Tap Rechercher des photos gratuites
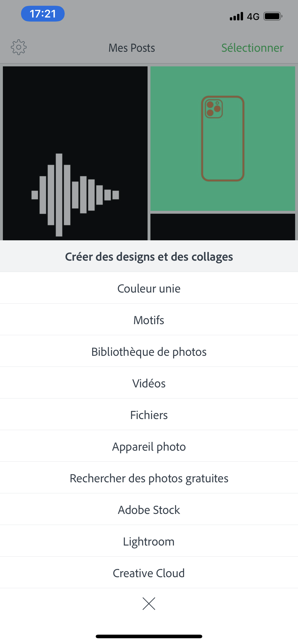This screenshot has width=298, height=644. (x=149, y=478)
